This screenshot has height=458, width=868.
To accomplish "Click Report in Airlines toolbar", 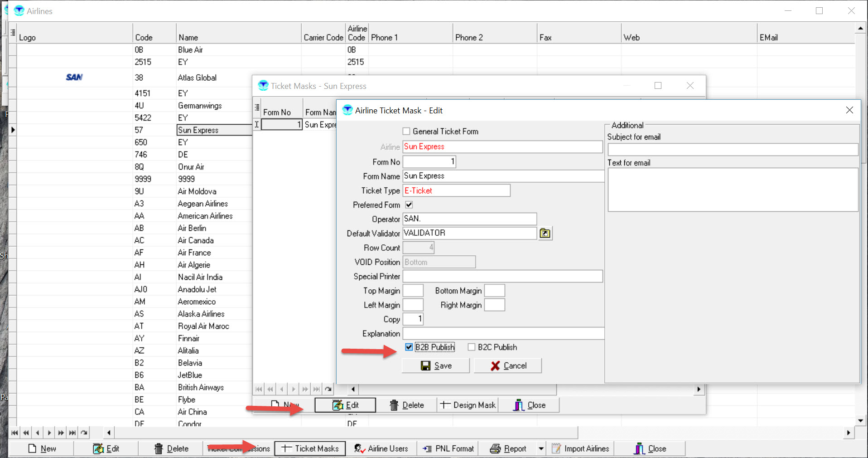I will pyautogui.click(x=508, y=449).
